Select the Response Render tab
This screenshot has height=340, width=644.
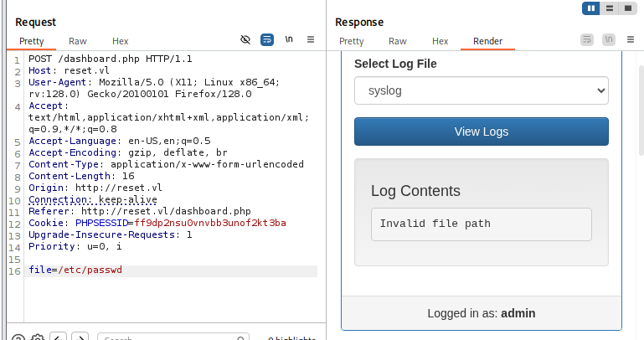487,41
